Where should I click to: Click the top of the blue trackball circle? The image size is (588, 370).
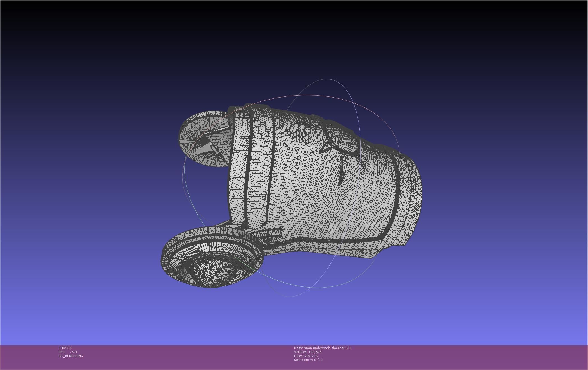[x=327, y=79]
